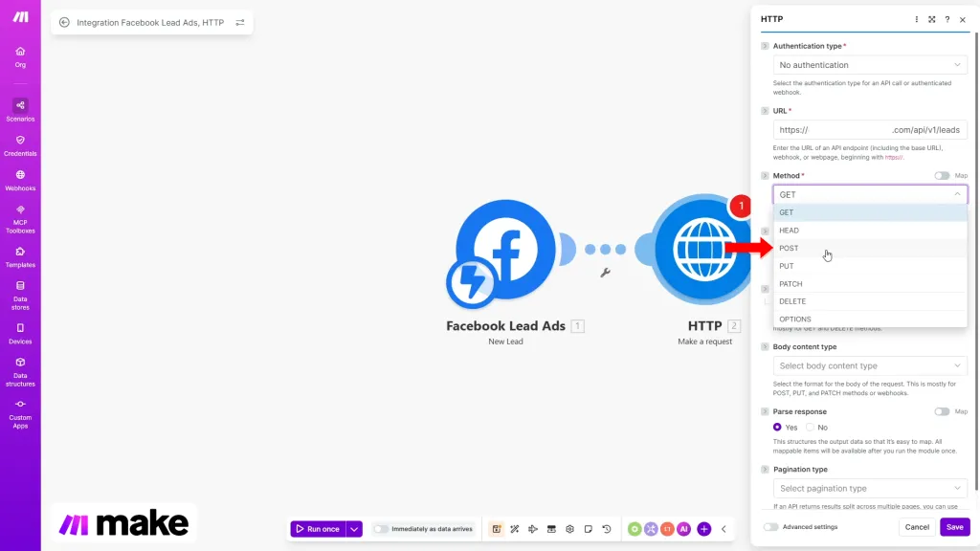Open the magic wand auto-align tool
The width and height of the screenshot is (980, 551).
coord(514,529)
